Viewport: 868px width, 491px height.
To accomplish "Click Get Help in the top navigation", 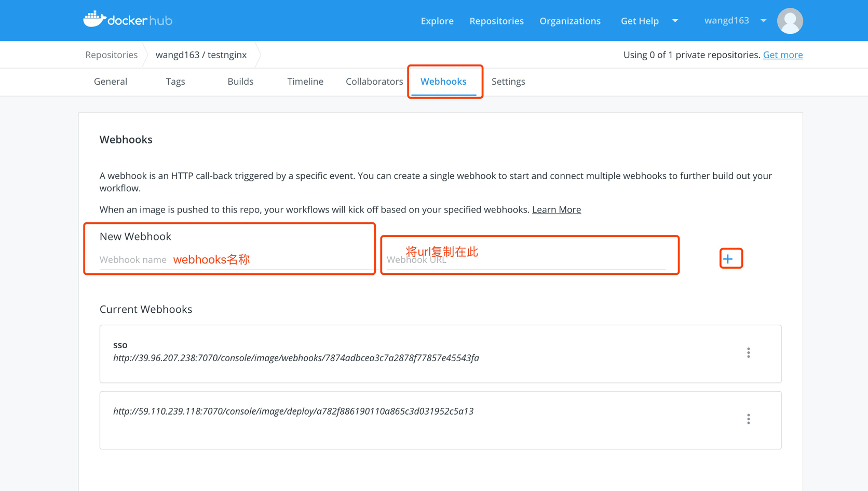I will (640, 21).
